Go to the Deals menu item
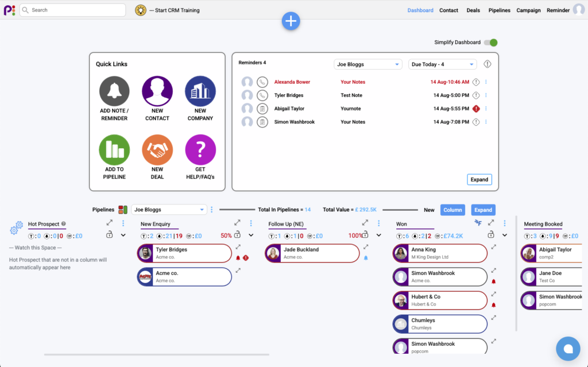The image size is (588, 367). pyautogui.click(x=473, y=10)
